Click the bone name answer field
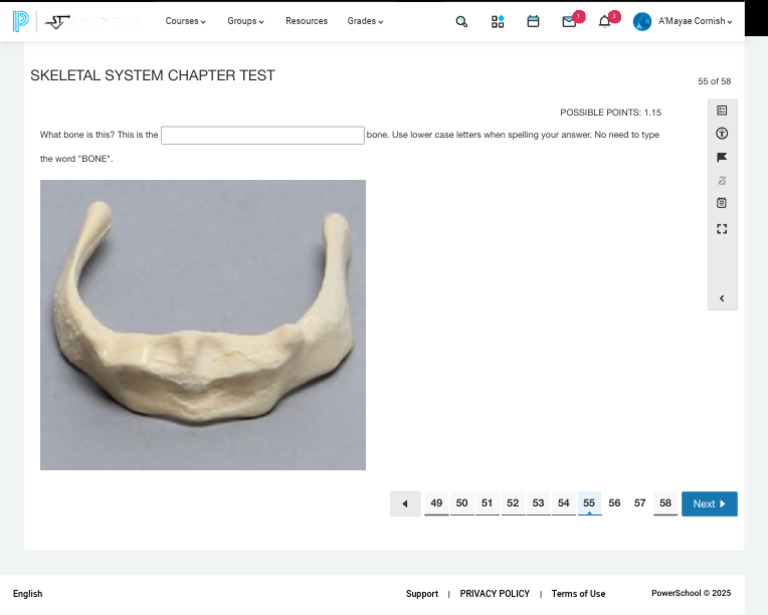The image size is (768, 615). [263, 135]
